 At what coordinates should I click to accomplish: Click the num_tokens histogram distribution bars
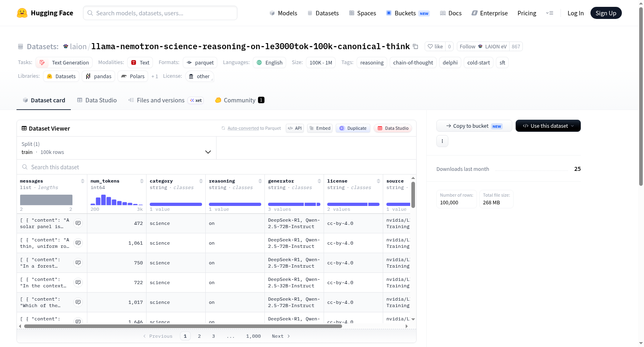(x=117, y=200)
